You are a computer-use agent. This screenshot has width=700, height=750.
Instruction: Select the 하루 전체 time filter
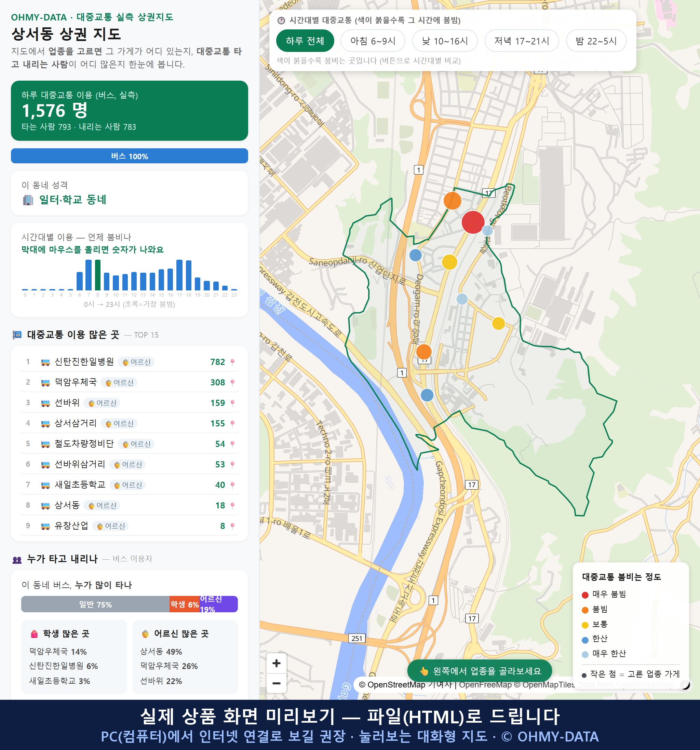pyautogui.click(x=305, y=41)
